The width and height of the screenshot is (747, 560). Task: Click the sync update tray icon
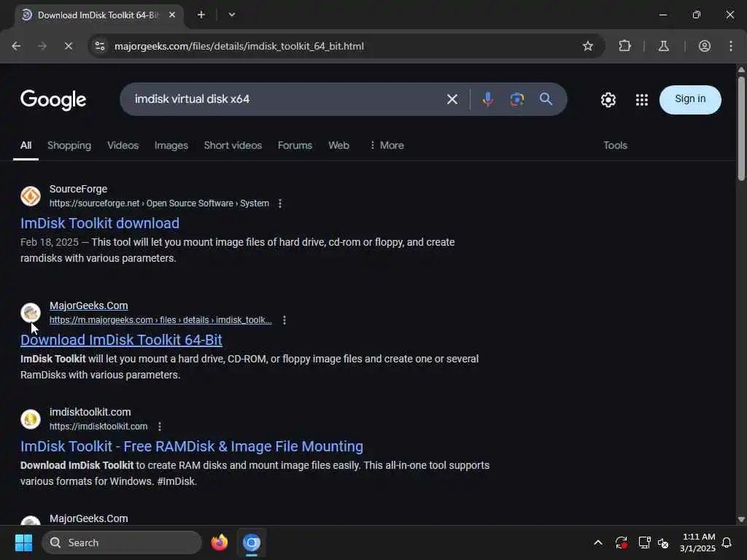click(622, 542)
